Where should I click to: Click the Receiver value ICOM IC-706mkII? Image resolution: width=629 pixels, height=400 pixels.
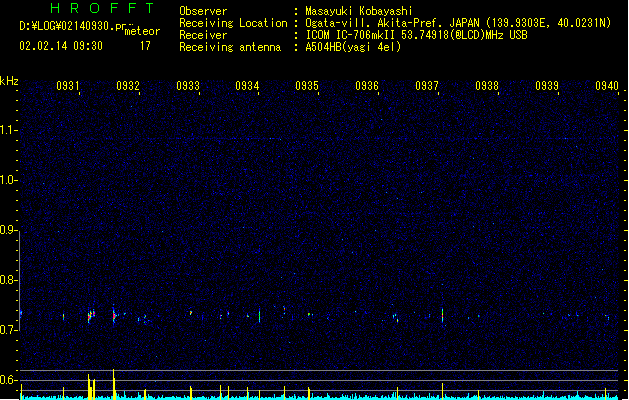point(351,35)
